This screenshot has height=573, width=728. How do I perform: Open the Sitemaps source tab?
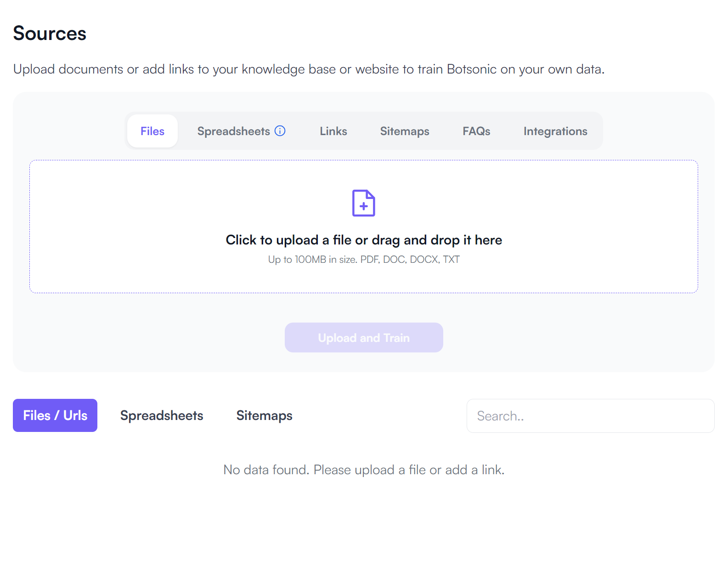[x=404, y=131]
